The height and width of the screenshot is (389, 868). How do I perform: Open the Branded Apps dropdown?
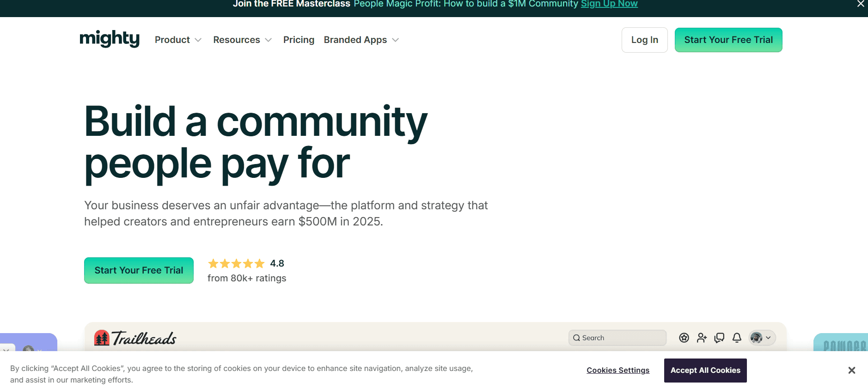[x=361, y=40]
